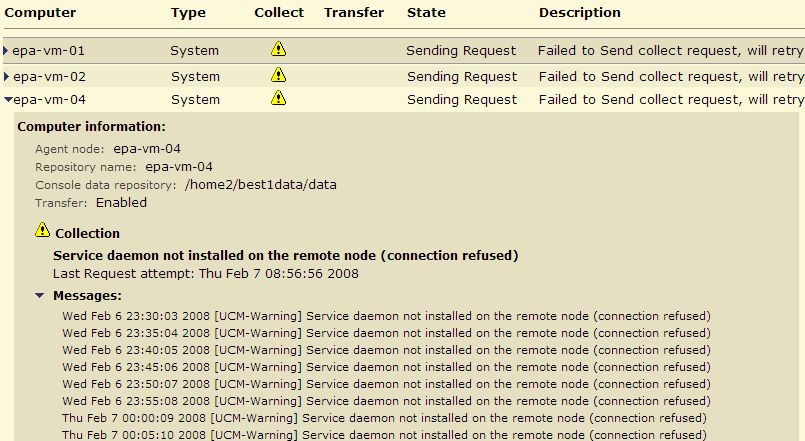Sort by the Type column header
Viewport: 805px width, 441px height.
point(188,13)
